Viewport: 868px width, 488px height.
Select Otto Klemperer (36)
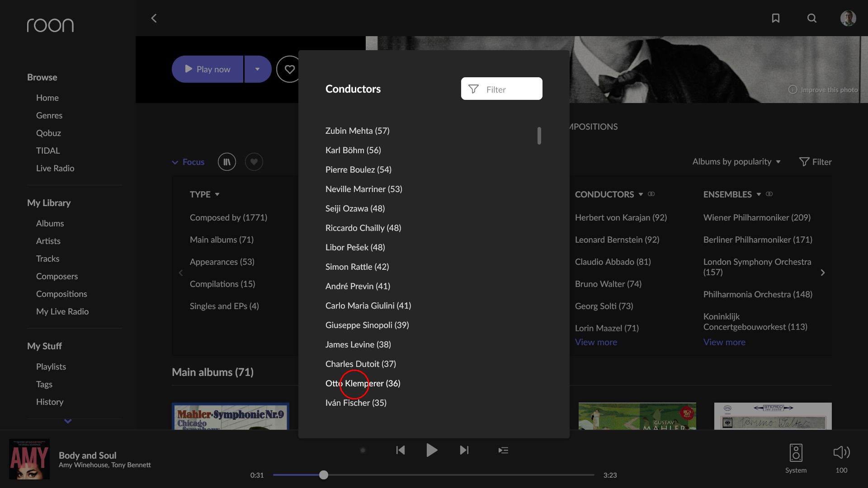tap(363, 383)
